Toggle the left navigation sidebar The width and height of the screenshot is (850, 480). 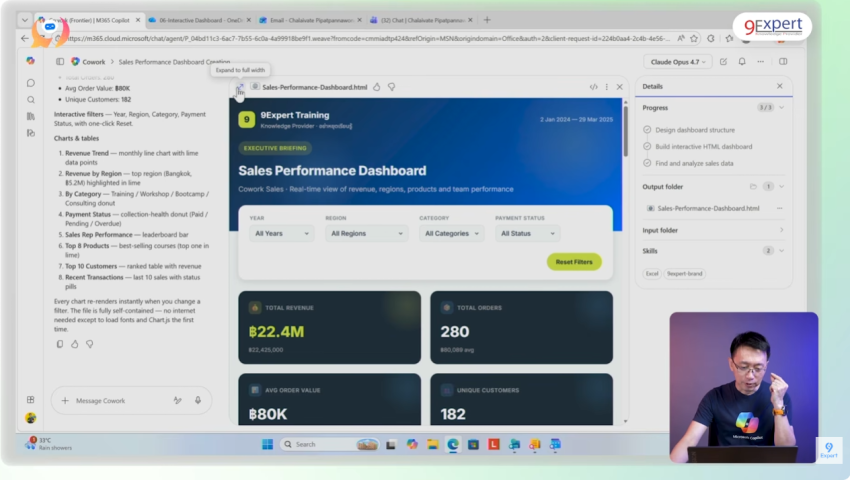click(60, 62)
